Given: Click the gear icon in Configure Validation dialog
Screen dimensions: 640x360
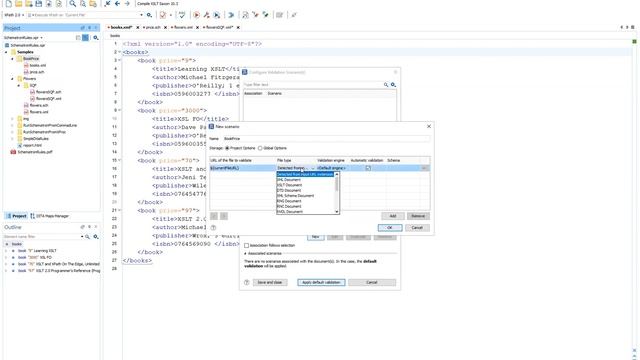Looking at the screenshot, I should tap(393, 84).
